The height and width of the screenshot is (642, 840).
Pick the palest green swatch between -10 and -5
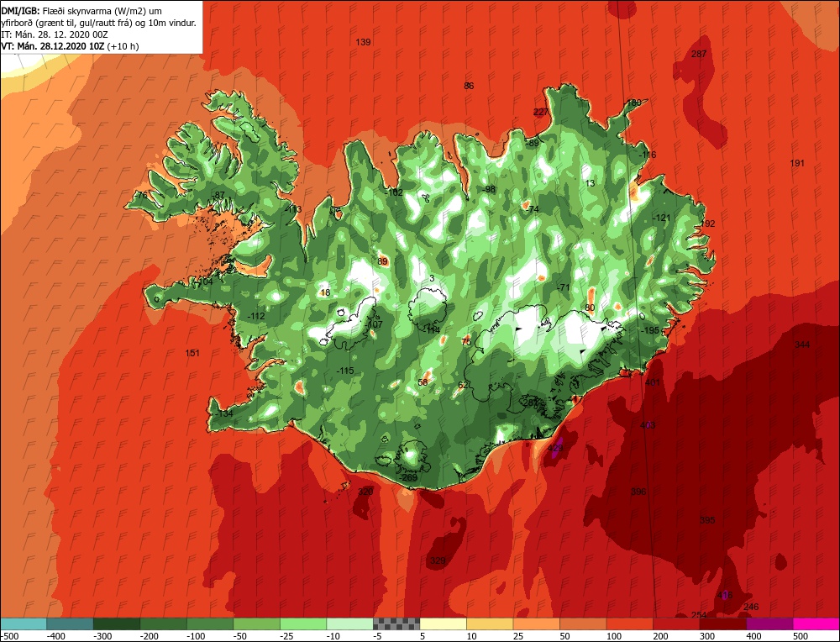[x=349, y=624]
